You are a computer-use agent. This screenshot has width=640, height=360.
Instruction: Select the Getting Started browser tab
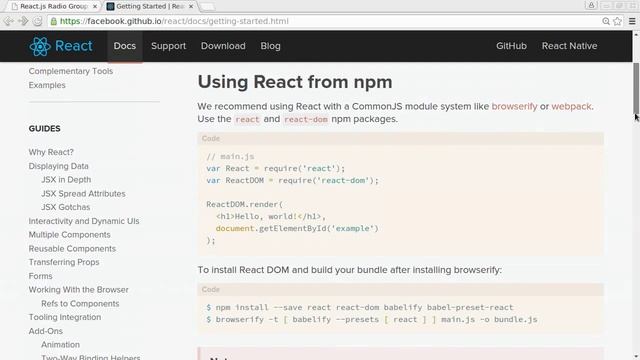(149, 7)
